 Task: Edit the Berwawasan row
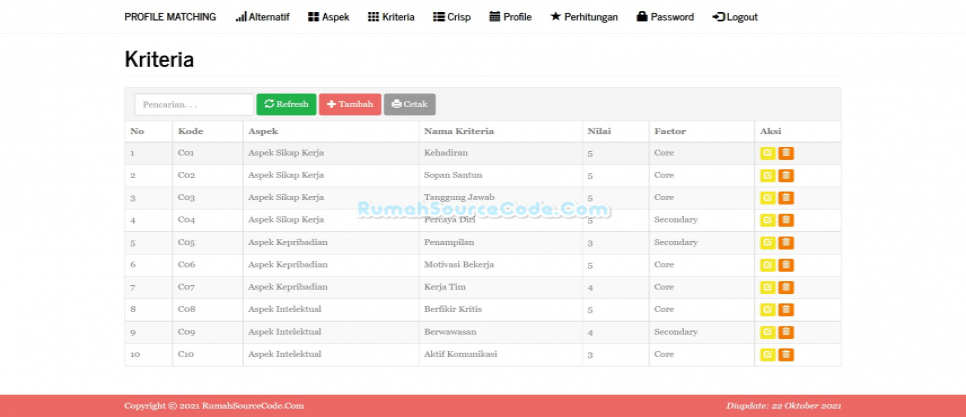point(768,332)
